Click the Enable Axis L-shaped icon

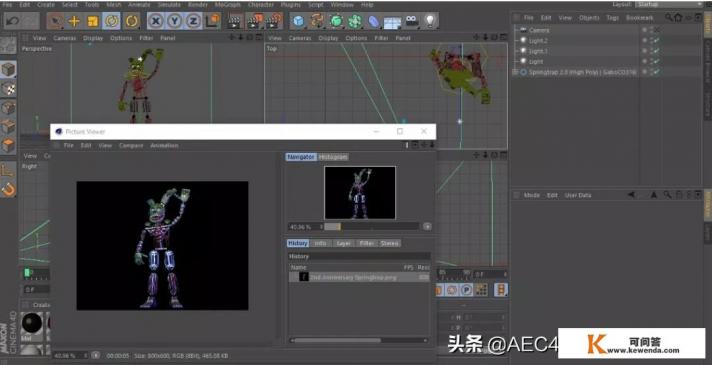tap(9, 170)
